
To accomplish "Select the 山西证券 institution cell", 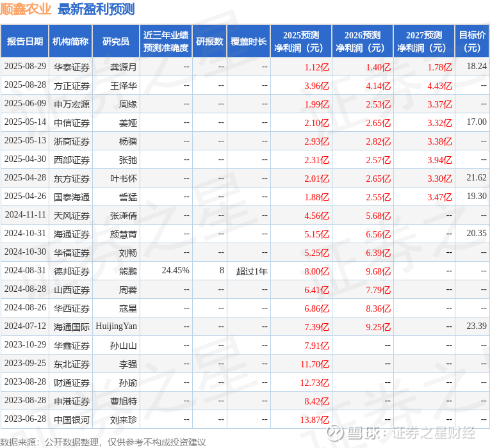I will coord(72,290).
